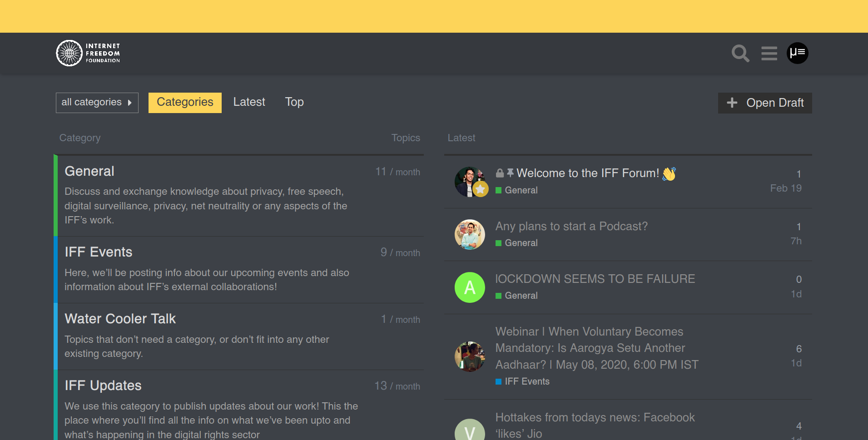
Task: Open the search magnifier icon
Action: pyautogui.click(x=740, y=54)
